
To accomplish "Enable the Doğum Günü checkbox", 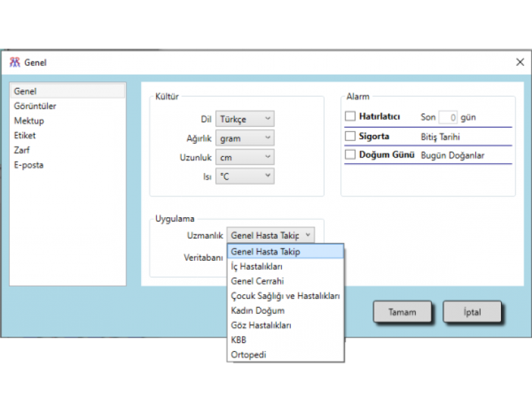I will click(x=350, y=154).
